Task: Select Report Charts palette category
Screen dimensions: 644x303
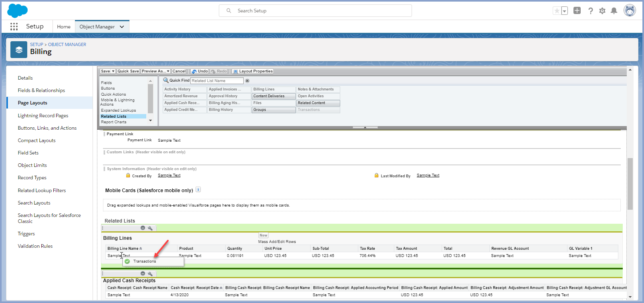Action: 114,122
